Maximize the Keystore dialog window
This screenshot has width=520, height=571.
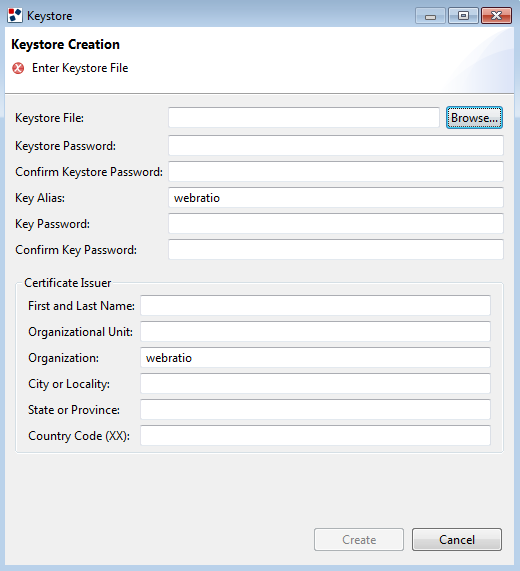pyautogui.click(x=463, y=16)
